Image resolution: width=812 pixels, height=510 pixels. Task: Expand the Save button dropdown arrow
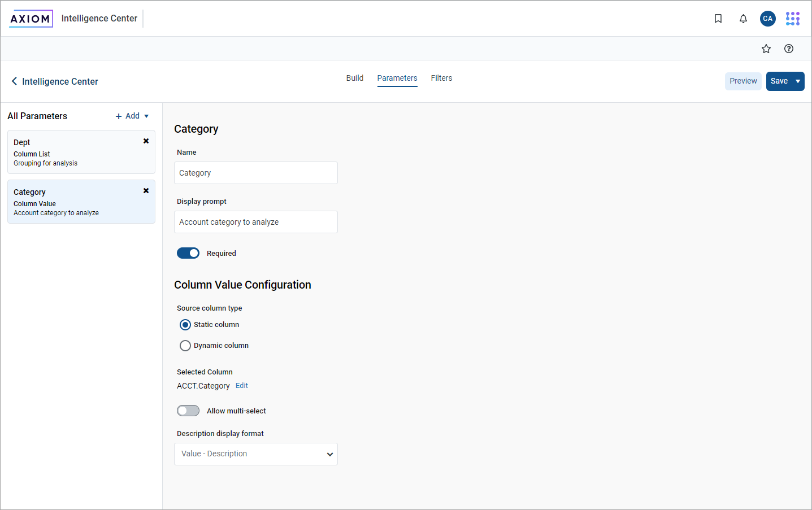[797, 81]
